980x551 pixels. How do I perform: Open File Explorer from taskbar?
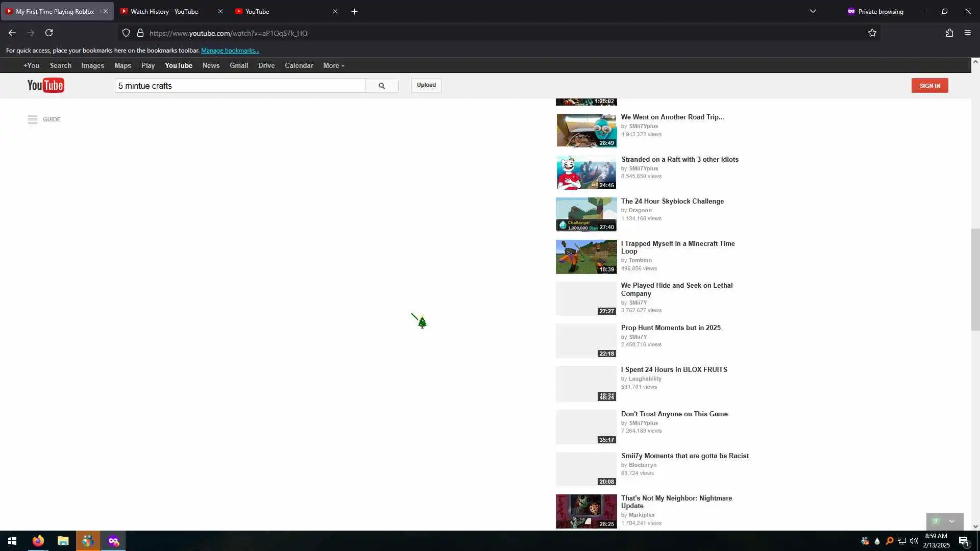63,541
